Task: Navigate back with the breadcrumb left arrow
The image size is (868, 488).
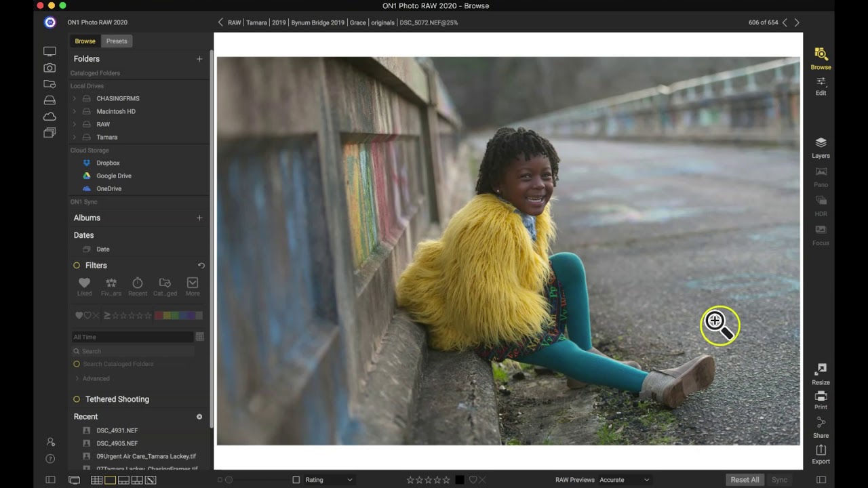Action: (x=220, y=22)
